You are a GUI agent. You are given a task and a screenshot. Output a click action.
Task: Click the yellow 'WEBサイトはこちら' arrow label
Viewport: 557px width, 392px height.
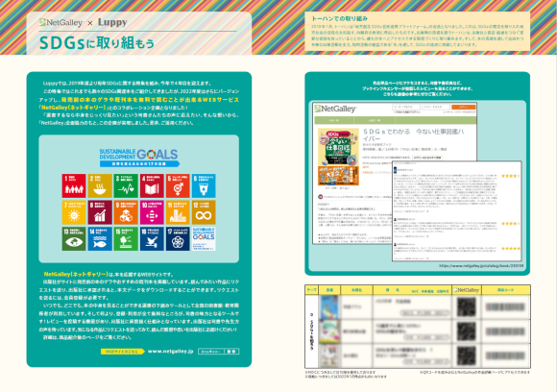(122, 352)
